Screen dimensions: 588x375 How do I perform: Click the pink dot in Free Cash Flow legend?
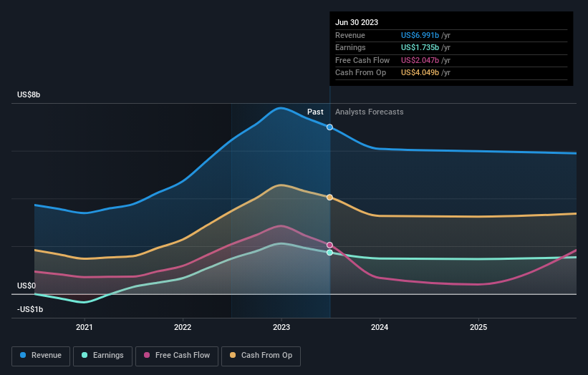[147, 355]
